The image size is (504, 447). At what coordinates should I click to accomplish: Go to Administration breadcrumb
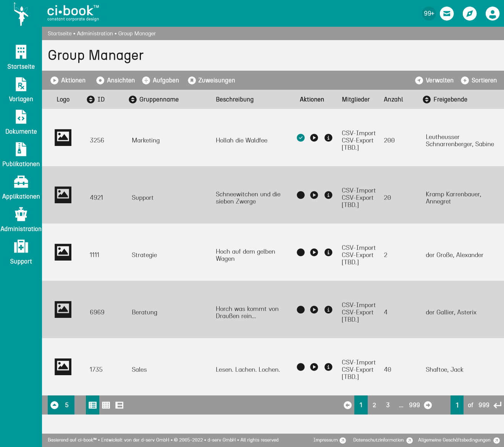(95, 34)
